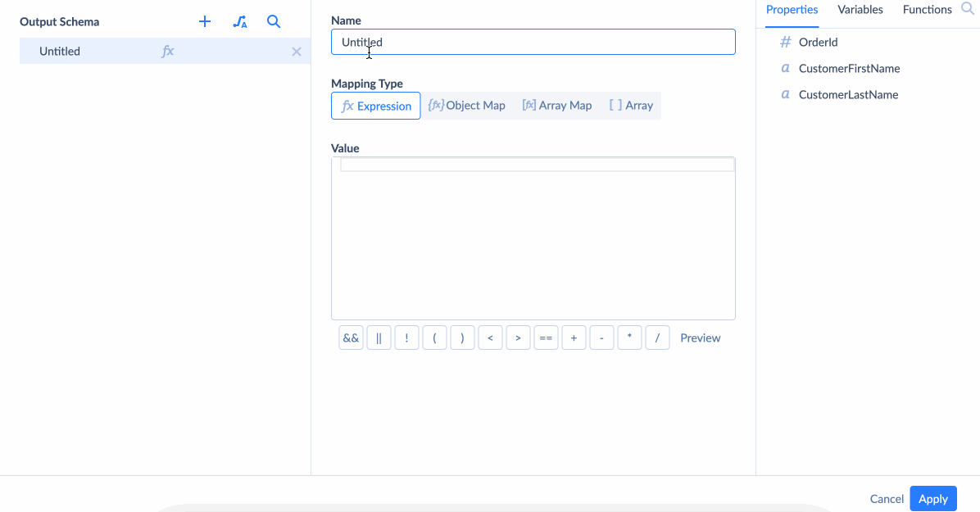Select the Untitled schema item
Image resolution: width=980 pixels, height=512 pixels.
(x=165, y=52)
